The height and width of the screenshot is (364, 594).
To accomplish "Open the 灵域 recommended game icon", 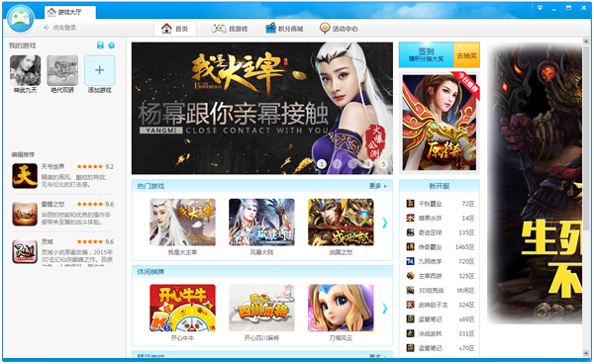I will coord(25,251).
